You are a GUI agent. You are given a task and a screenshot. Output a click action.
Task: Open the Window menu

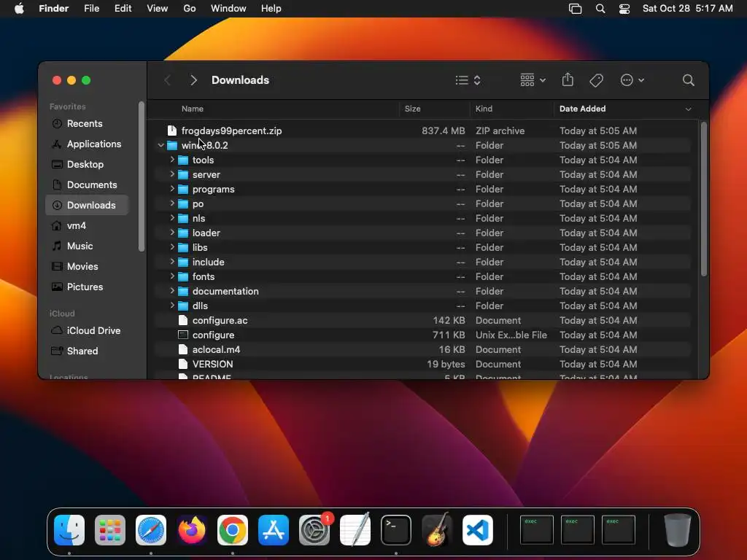tap(228, 9)
